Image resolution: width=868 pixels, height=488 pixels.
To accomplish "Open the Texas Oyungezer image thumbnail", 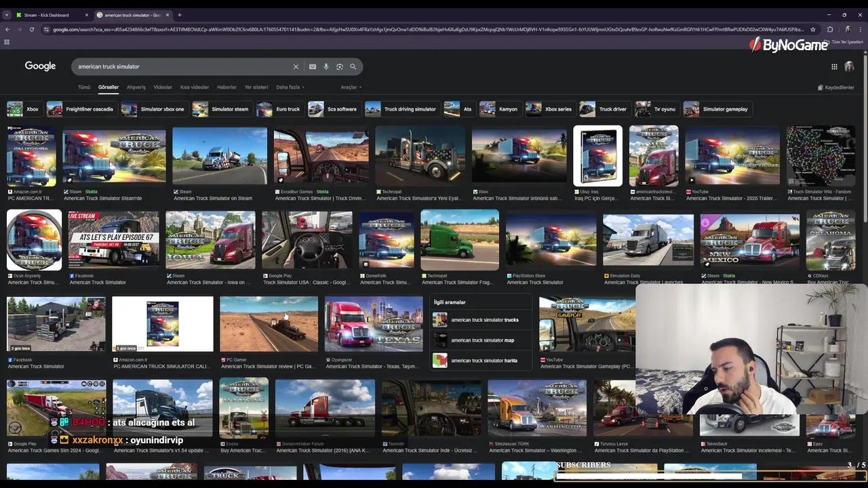I will pos(374,324).
